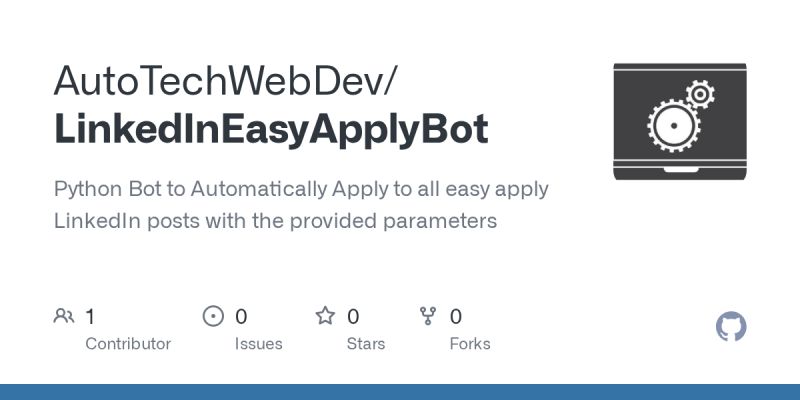Open the repository laptop avatar image

(x=680, y=121)
